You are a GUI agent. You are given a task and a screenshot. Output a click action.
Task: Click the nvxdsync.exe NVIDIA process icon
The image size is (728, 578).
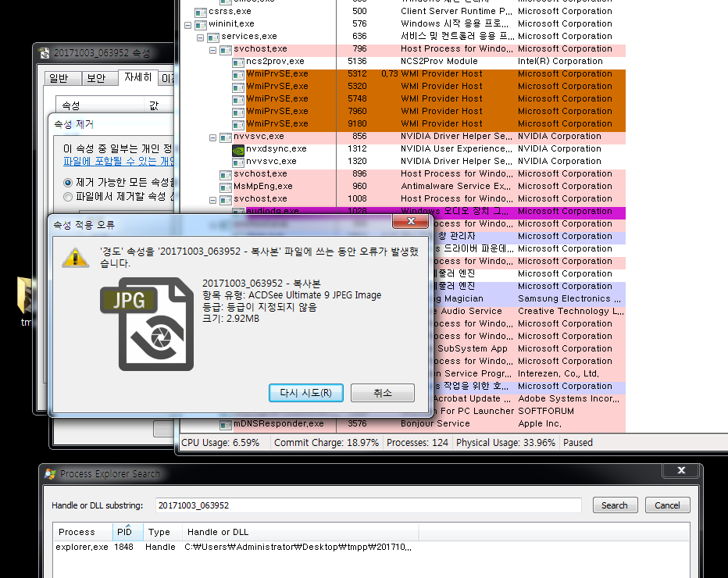tap(239, 149)
